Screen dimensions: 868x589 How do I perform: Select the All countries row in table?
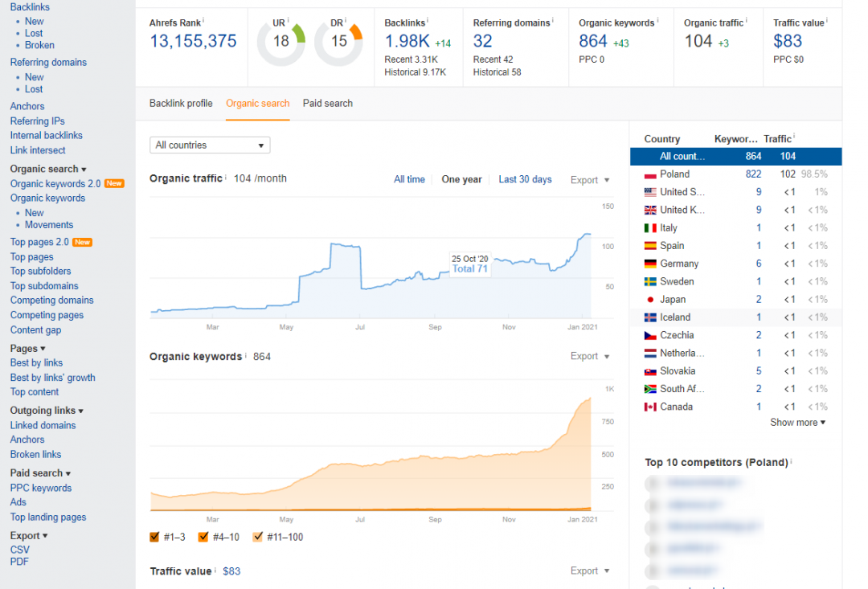click(x=735, y=157)
